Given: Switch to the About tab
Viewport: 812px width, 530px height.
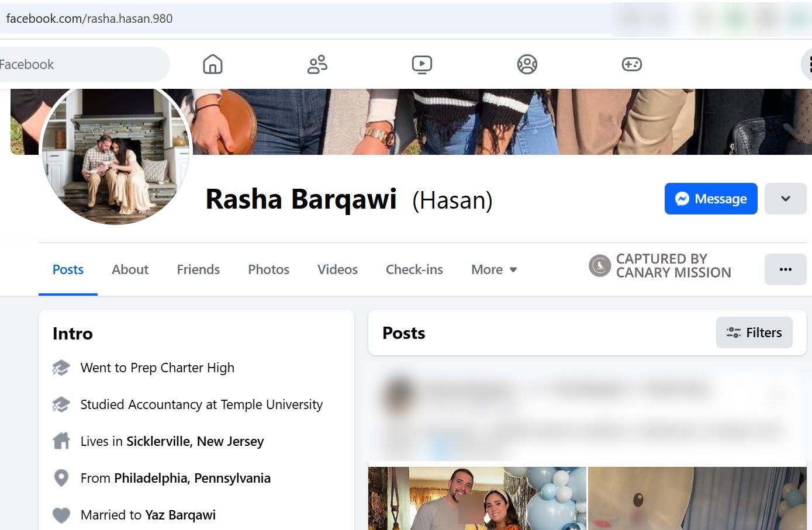Looking at the screenshot, I should [x=129, y=269].
